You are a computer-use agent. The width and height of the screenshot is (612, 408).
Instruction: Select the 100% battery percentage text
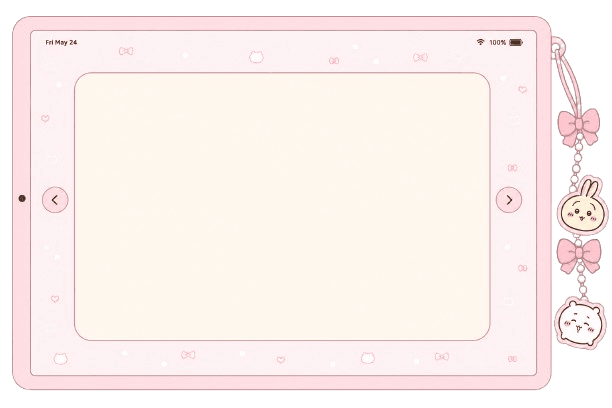[498, 42]
